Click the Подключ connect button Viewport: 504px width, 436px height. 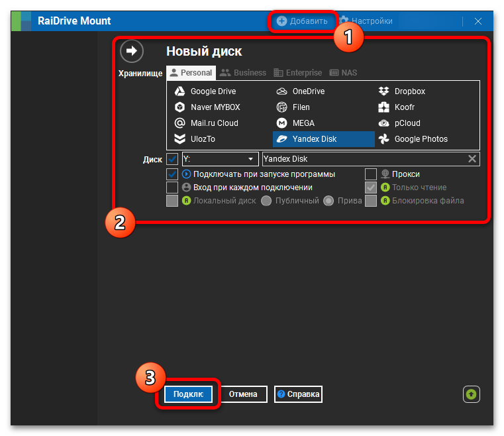pos(188,394)
